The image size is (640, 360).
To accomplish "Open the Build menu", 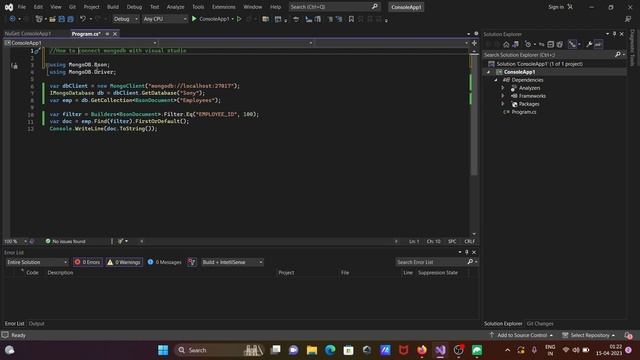I will (x=113, y=7).
